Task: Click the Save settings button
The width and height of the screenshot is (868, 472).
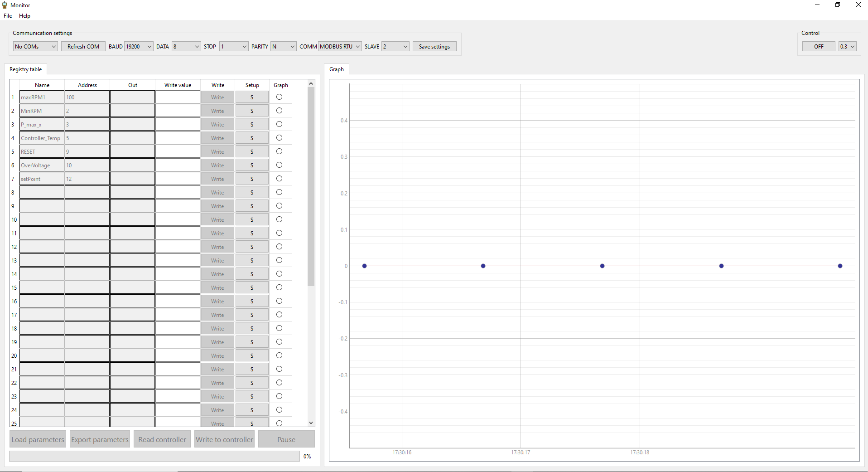Action: pyautogui.click(x=434, y=47)
